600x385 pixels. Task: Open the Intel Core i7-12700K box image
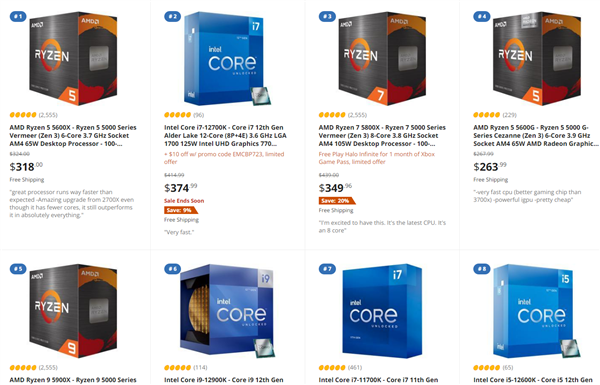point(228,59)
